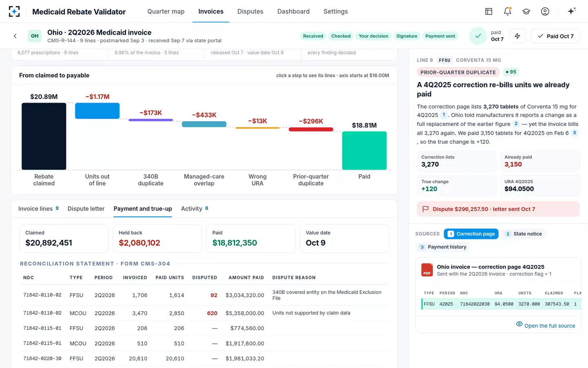Click the Checked status pill
Viewport: 588px width, 368px height.
341,36
